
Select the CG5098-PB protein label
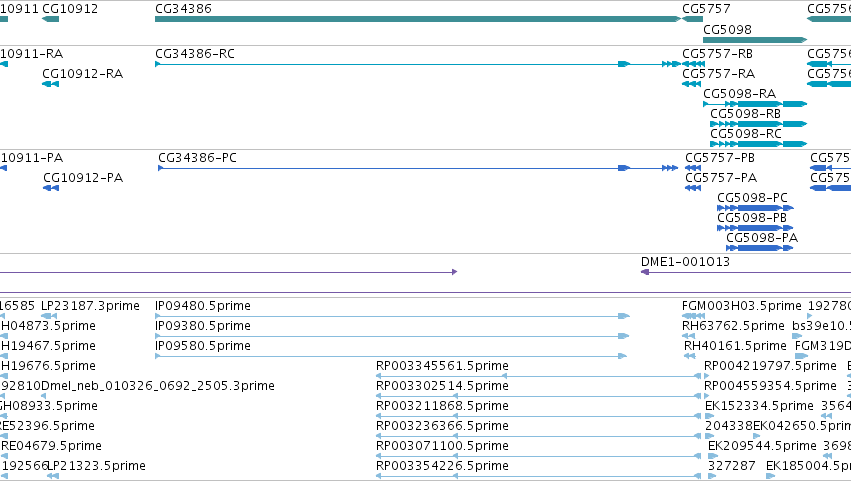(752, 218)
